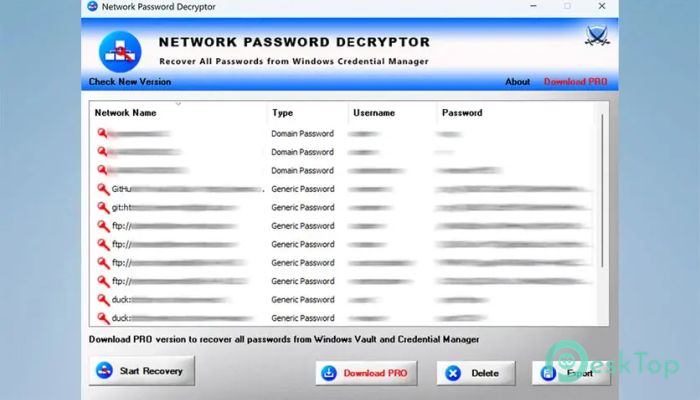Minimize the Network Password Decryptor window
This screenshot has width=700, height=400.
click(x=533, y=6)
